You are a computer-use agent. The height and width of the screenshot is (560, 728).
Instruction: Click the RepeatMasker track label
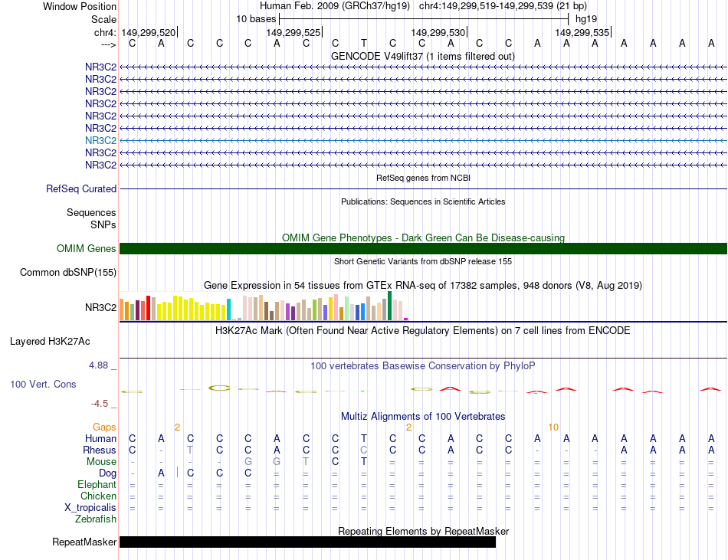(x=84, y=542)
